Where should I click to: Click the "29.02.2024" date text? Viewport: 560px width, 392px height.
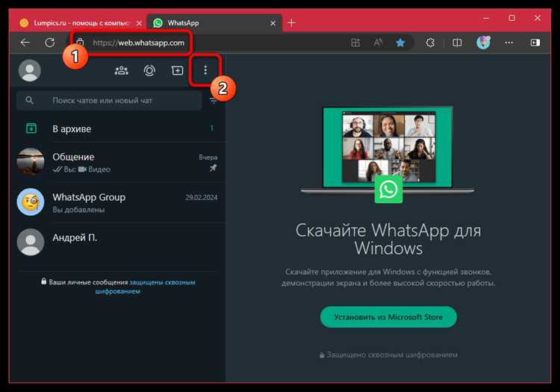coord(202,197)
